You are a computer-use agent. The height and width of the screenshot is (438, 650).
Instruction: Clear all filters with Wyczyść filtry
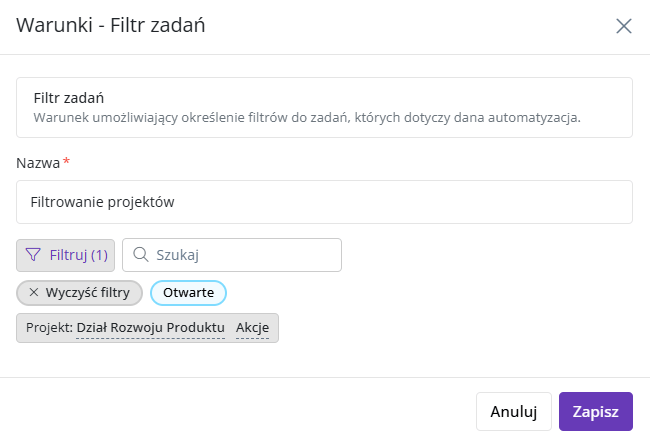[x=80, y=293]
